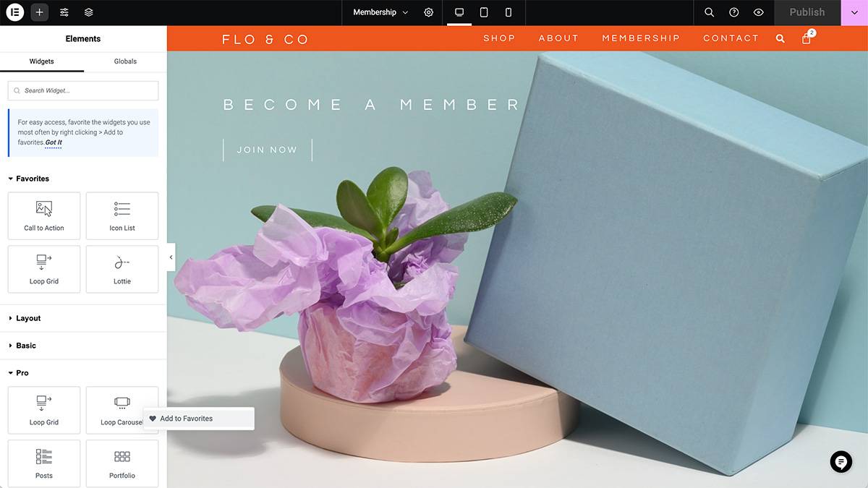Open the Structure layers icon
This screenshot has height=488, width=868.
[88, 12]
